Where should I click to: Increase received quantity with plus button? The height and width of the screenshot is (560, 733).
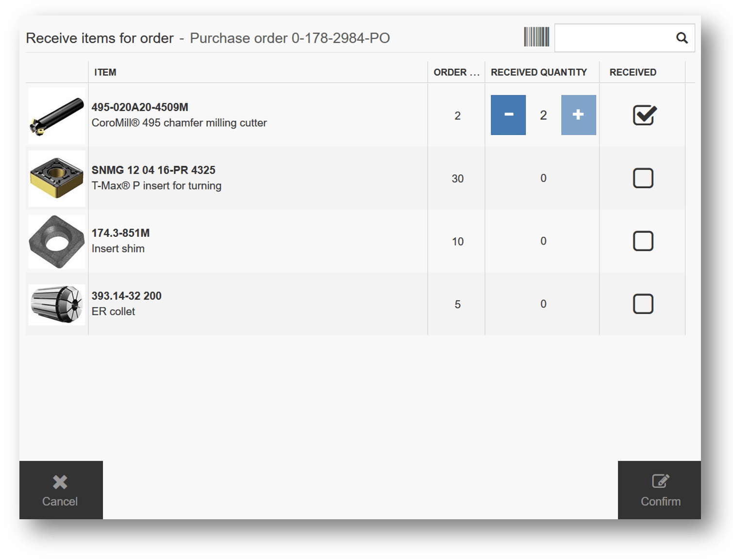click(578, 115)
